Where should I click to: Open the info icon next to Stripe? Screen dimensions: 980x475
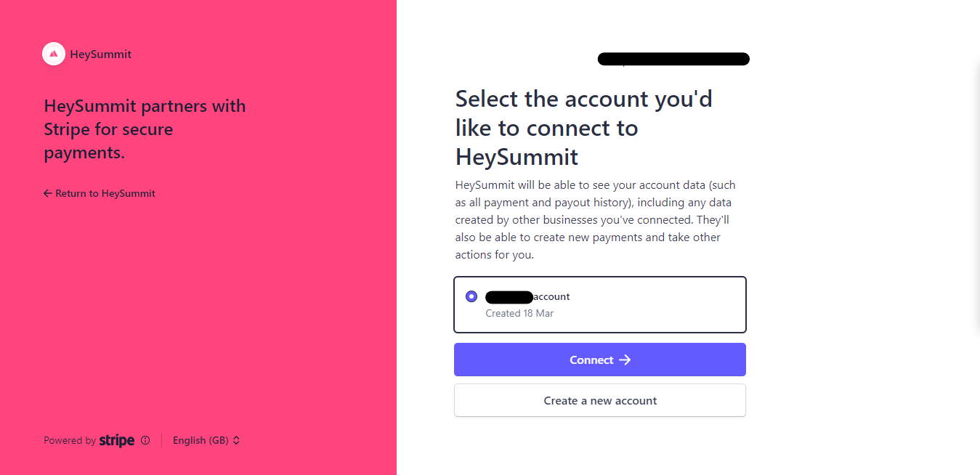point(145,440)
